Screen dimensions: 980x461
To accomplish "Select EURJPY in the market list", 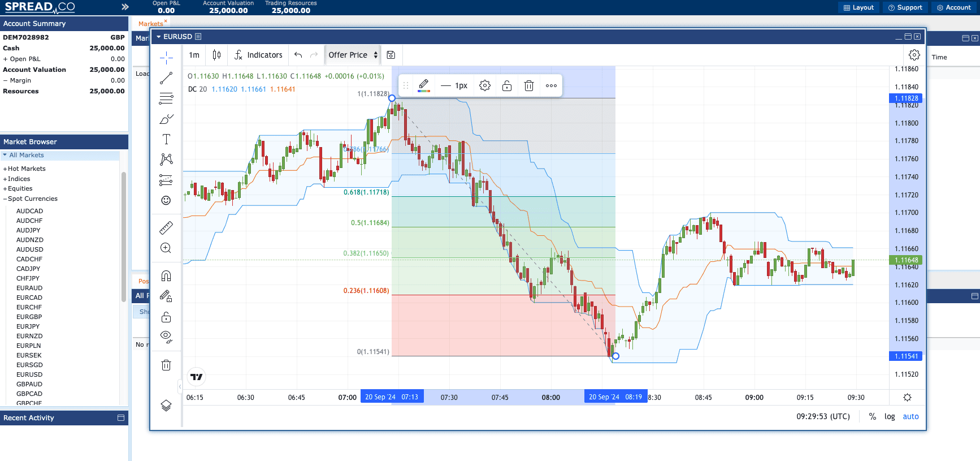I will 28,326.
